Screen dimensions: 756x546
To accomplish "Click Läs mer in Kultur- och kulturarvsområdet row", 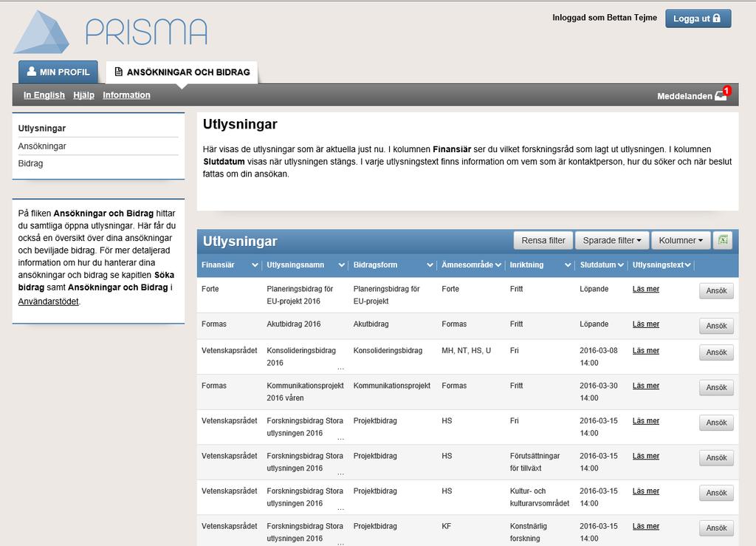I will (x=645, y=491).
